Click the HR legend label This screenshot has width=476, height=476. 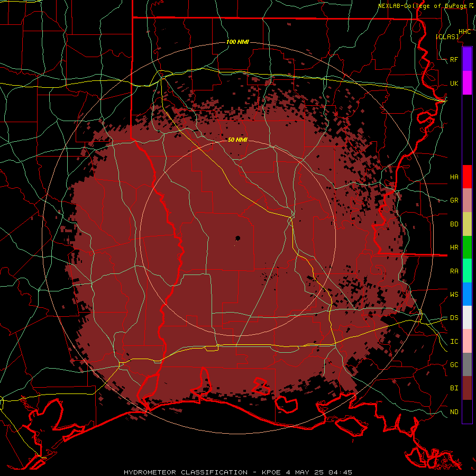tap(454, 248)
